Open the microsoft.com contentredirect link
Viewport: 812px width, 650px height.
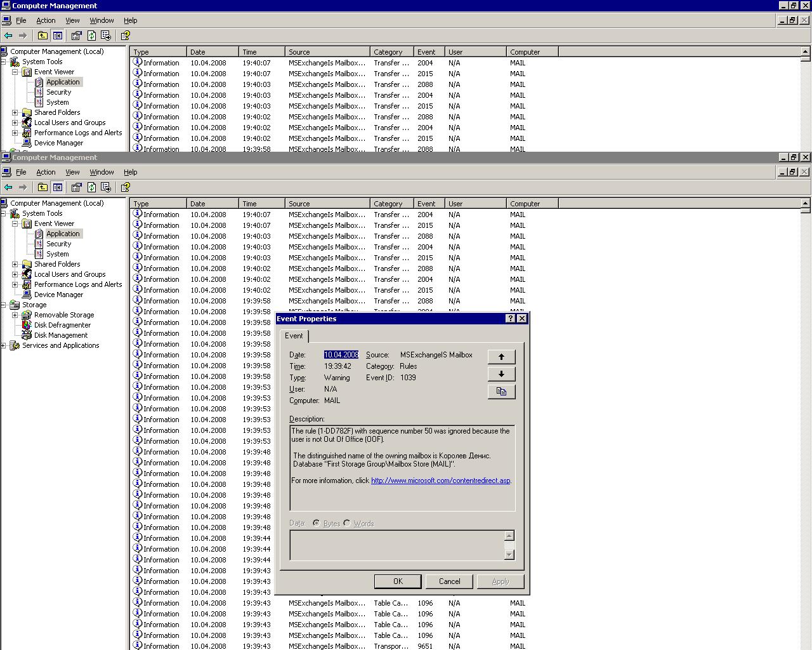click(x=441, y=481)
